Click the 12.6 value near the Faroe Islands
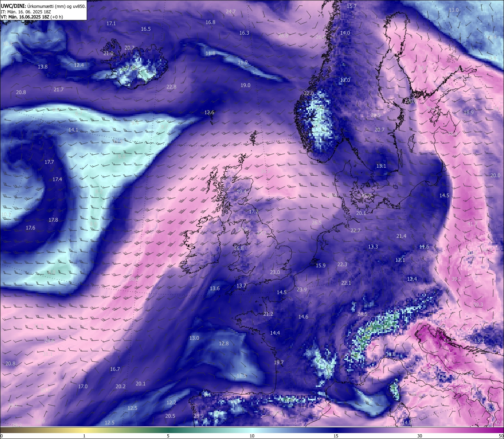 pyautogui.click(x=209, y=112)
